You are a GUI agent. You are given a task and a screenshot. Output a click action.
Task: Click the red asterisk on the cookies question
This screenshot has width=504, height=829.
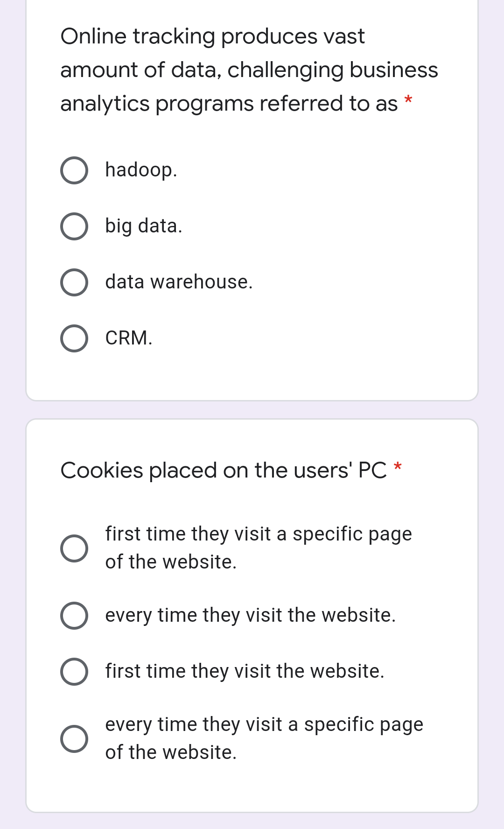(398, 466)
